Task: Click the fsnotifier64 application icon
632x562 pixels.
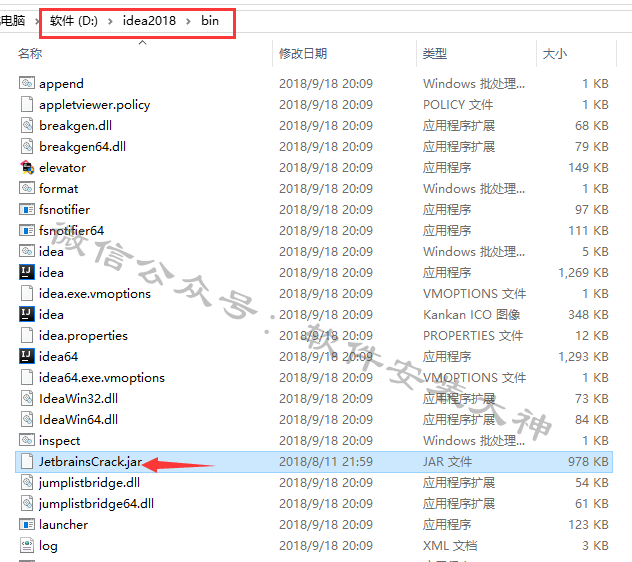Action: (27, 230)
